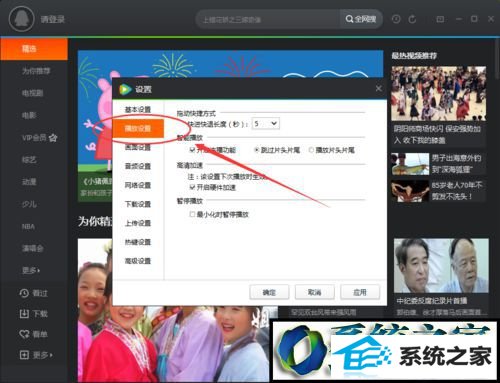Select 精选 in main sidebar
500x383 pixels.
(34, 49)
